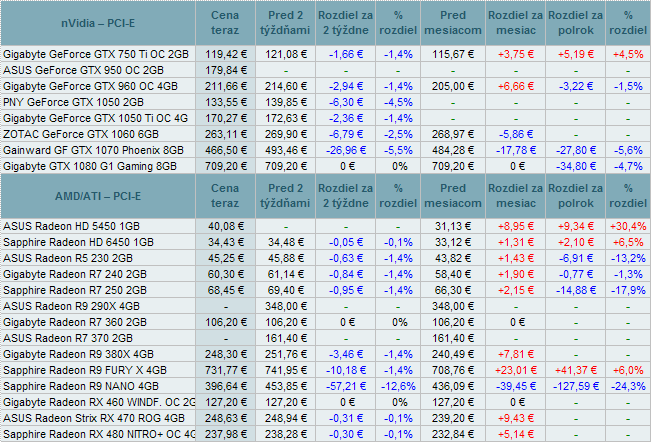This screenshot has width=651, height=442.
Task: Click "Sapphire Radeon R9 NANO 4GB" name
Action: tap(81, 386)
